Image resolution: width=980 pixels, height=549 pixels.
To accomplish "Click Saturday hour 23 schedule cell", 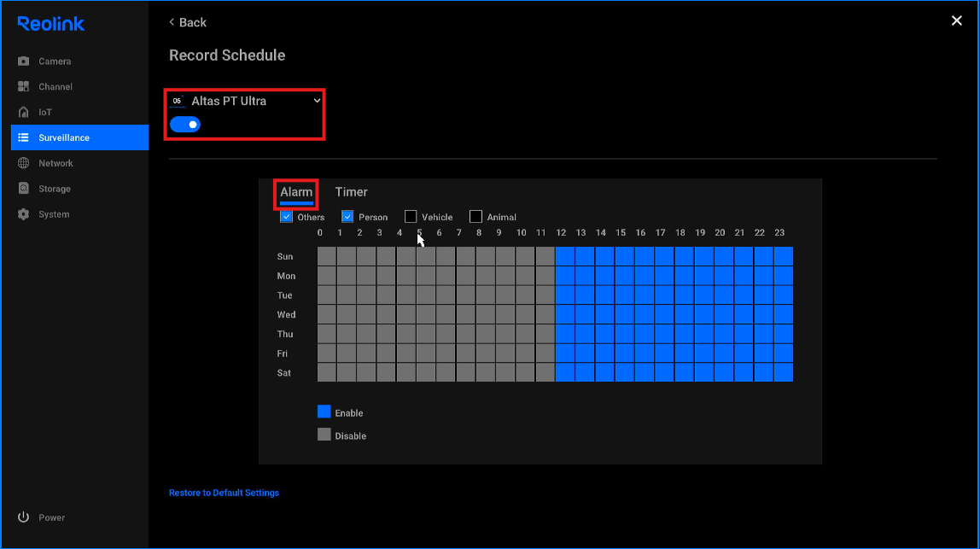I will click(x=784, y=372).
